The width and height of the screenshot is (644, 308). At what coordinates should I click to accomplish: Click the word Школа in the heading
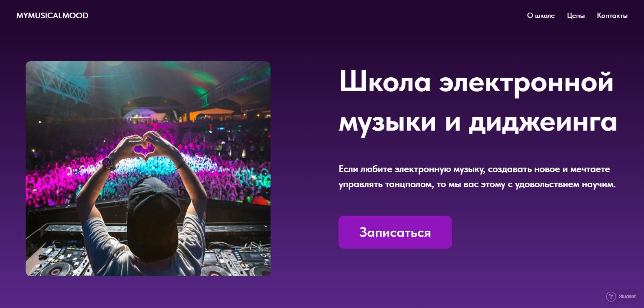(385, 81)
